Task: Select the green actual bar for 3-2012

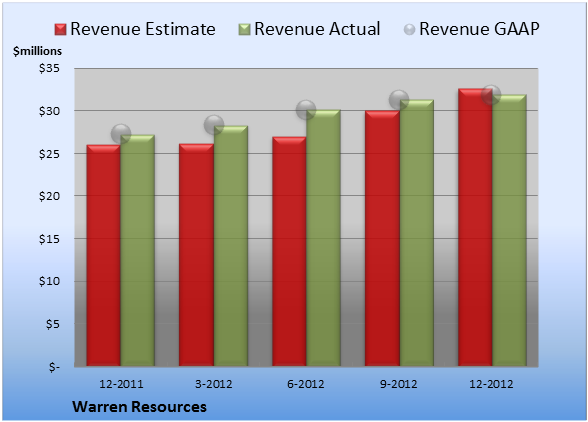Action: tap(231, 246)
